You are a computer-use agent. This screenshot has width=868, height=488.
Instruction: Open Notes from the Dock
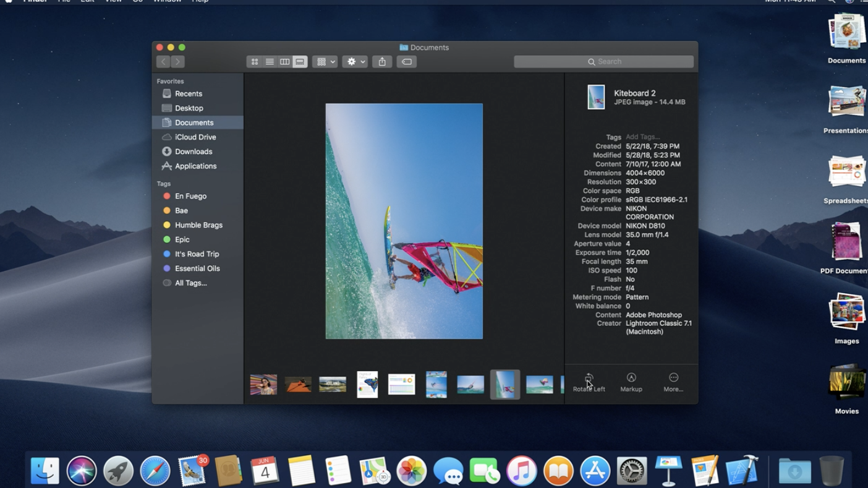click(x=301, y=471)
